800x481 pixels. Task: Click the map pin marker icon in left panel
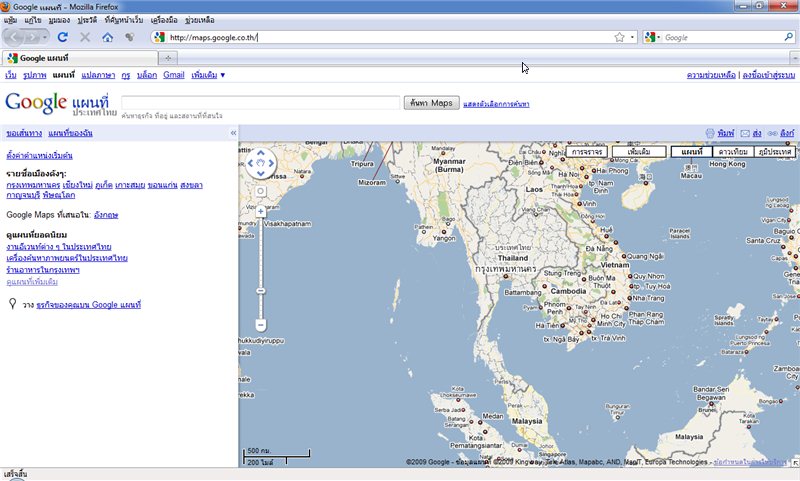tap(13, 303)
